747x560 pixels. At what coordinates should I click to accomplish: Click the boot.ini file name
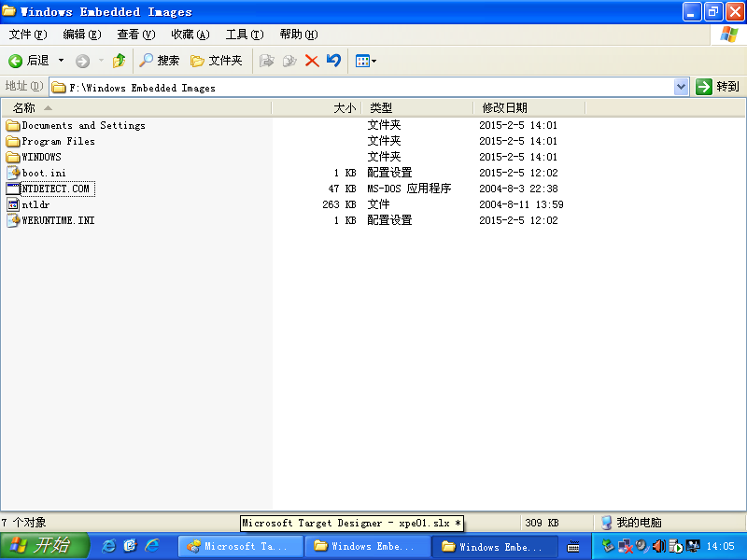tap(44, 173)
